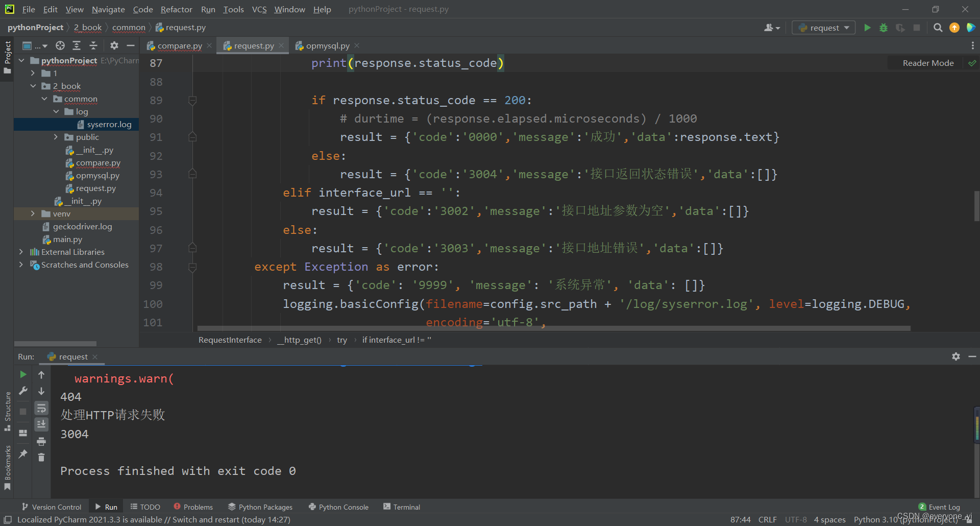The height and width of the screenshot is (526, 980).
Task: Open Python Console tool window
Action: (x=338, y=507)
